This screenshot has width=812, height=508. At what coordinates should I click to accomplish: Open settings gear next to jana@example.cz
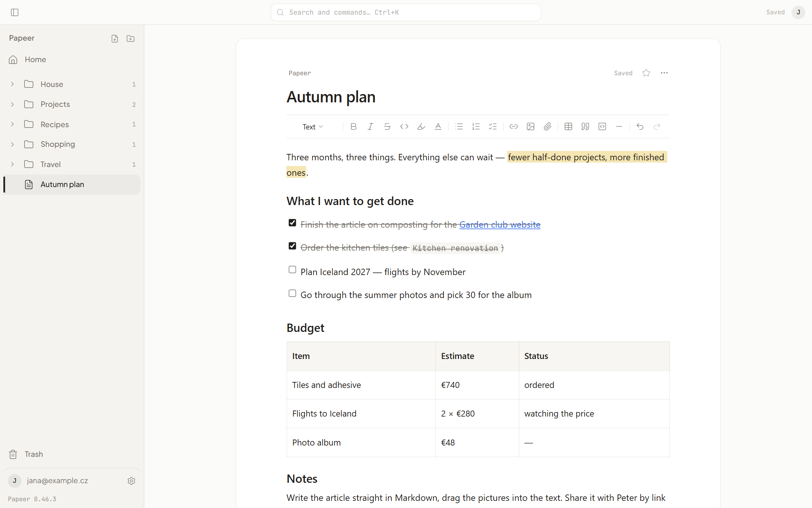coord(131,481)
